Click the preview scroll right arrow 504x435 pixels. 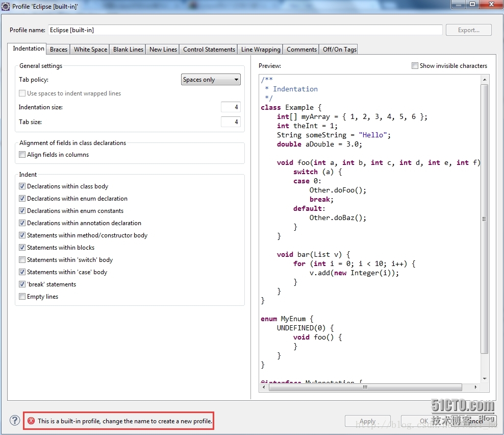coord(475,387)
